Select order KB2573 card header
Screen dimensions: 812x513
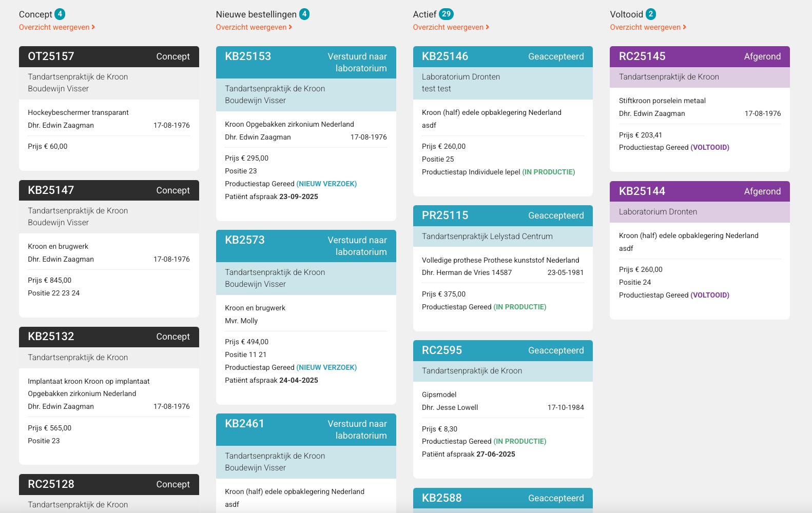click(x=306, y=246)
